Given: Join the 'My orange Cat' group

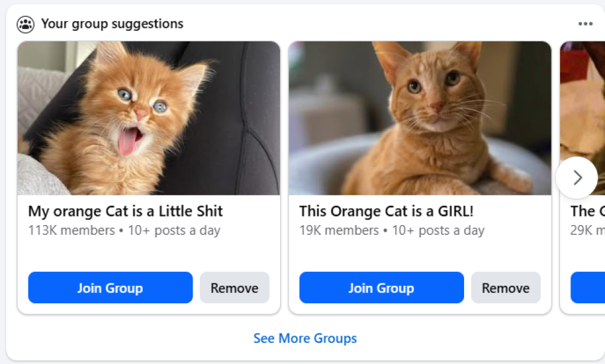Looking at the screenshot, I should coord(110,288).
